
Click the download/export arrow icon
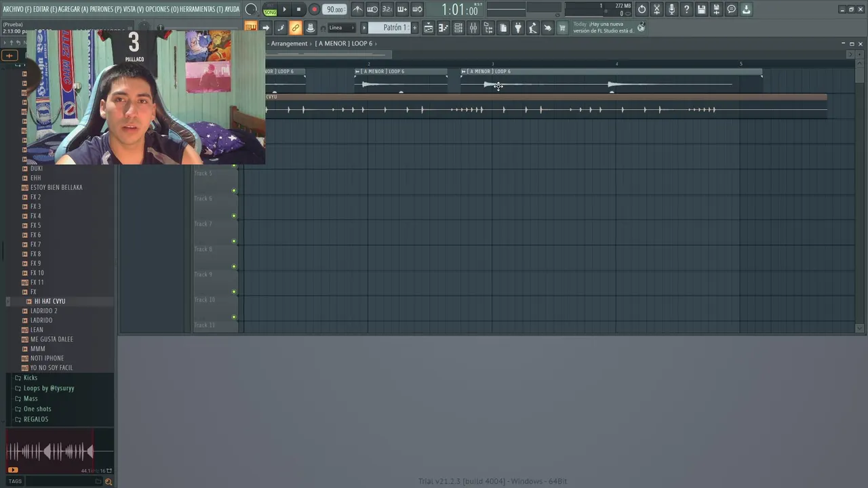(x=746, y=9)
